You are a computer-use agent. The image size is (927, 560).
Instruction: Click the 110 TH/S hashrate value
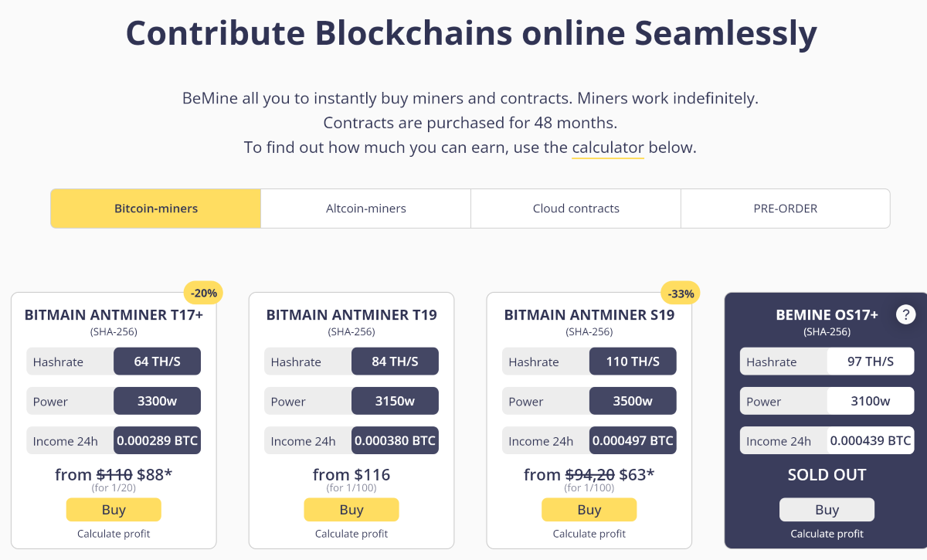tap(633, 361)
